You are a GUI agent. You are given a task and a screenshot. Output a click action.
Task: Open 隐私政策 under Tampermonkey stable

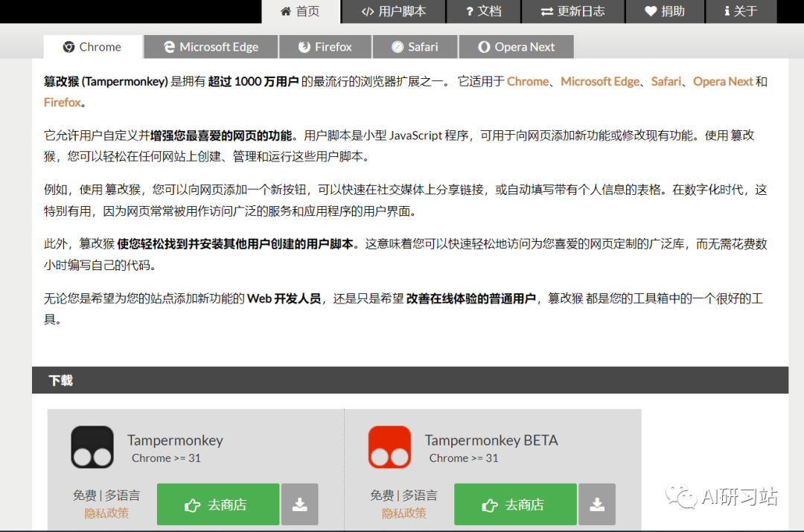tap(106, 513)
